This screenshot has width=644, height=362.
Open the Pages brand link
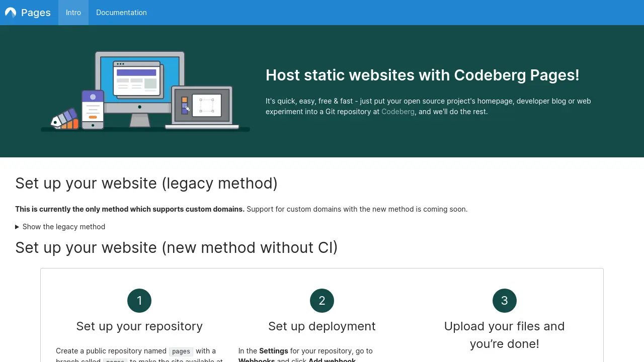[28, 13]
